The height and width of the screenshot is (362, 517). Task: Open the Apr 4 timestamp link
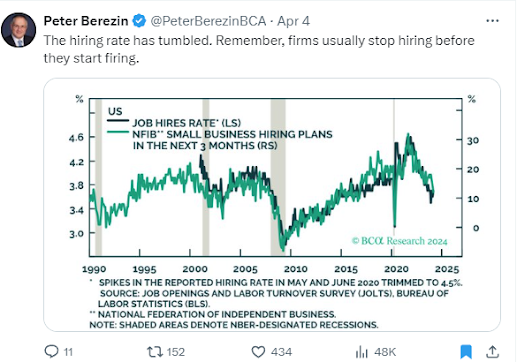click(x=293, y=21)
